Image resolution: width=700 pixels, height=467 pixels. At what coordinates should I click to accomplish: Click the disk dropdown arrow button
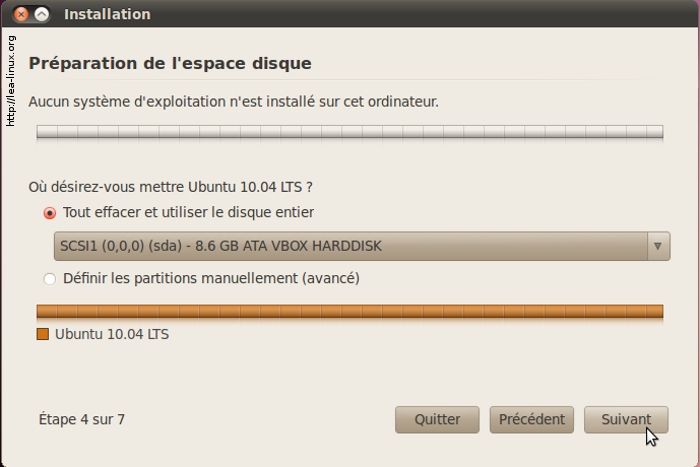point(658,246)
